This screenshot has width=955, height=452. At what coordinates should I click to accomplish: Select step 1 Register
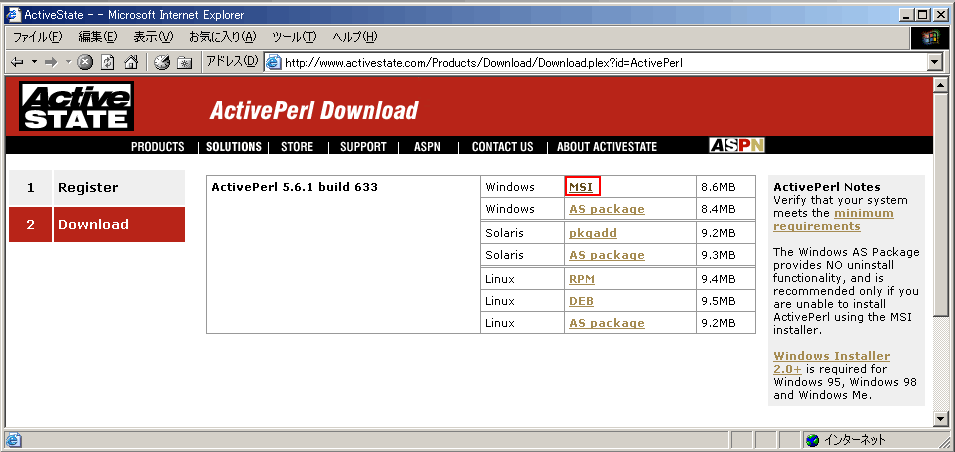tap(97, 188)
